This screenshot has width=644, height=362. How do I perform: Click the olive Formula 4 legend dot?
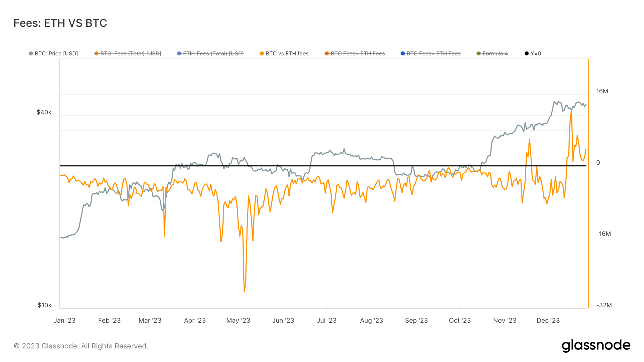478,53
